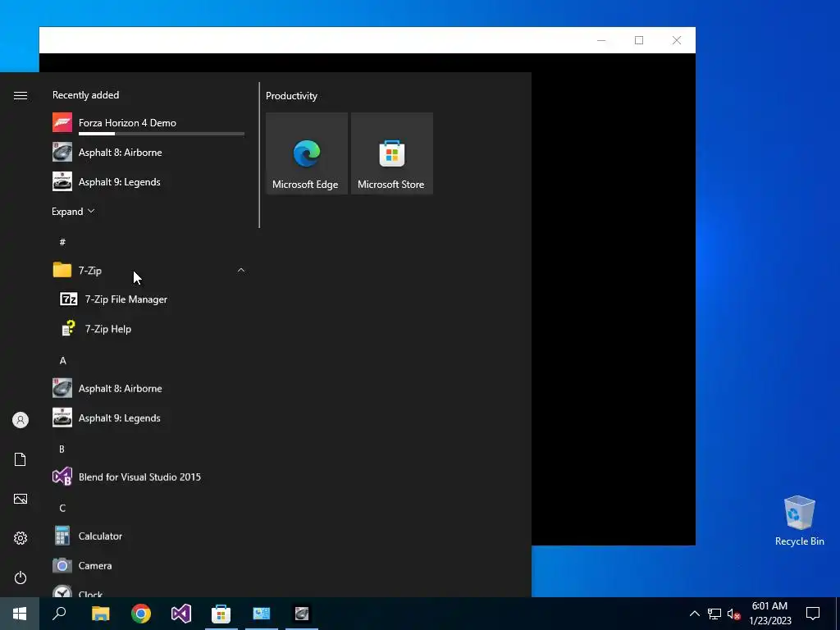Viewport: 840px width, 630px height.
Task: Collapse the 7-Zip folder chevron
Action: pyautogui.click(x=241, y=271)
